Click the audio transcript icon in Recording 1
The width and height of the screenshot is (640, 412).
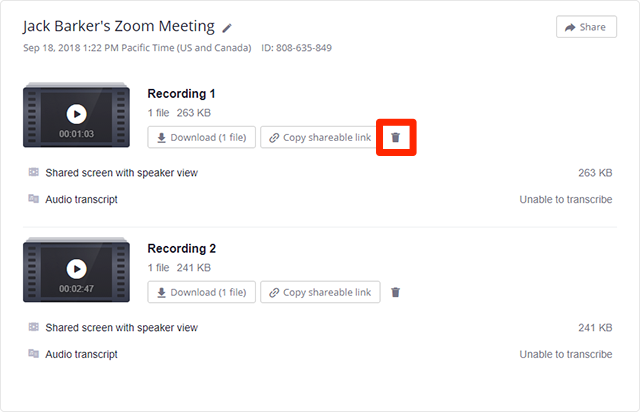(x=33, y=199)
